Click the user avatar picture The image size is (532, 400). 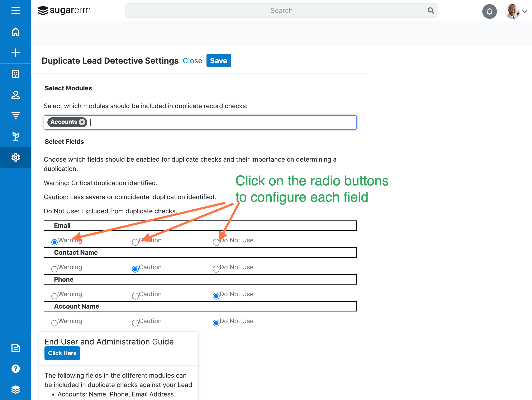[x=512, y=11]
